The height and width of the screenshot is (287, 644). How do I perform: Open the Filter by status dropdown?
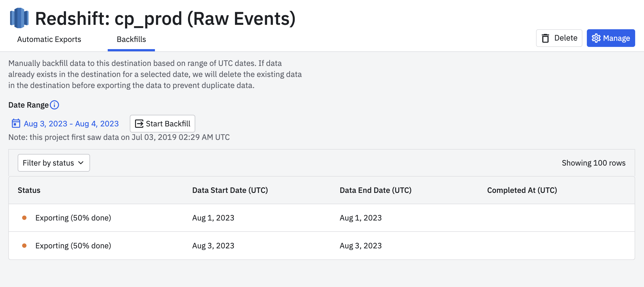(x=48, y=163)
